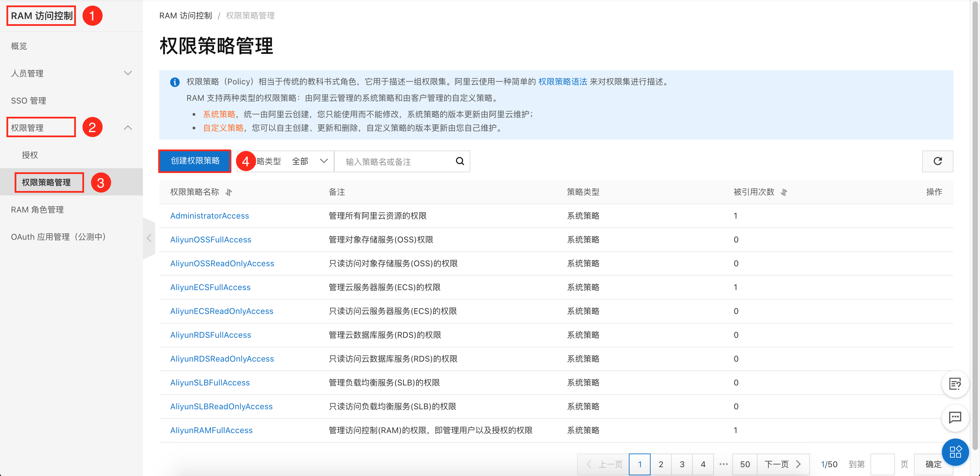Open the AliyunRDSFullAccess policy
Image resolution: width=980 pixels, height=476 pixels.
click(x=210, y=335)
